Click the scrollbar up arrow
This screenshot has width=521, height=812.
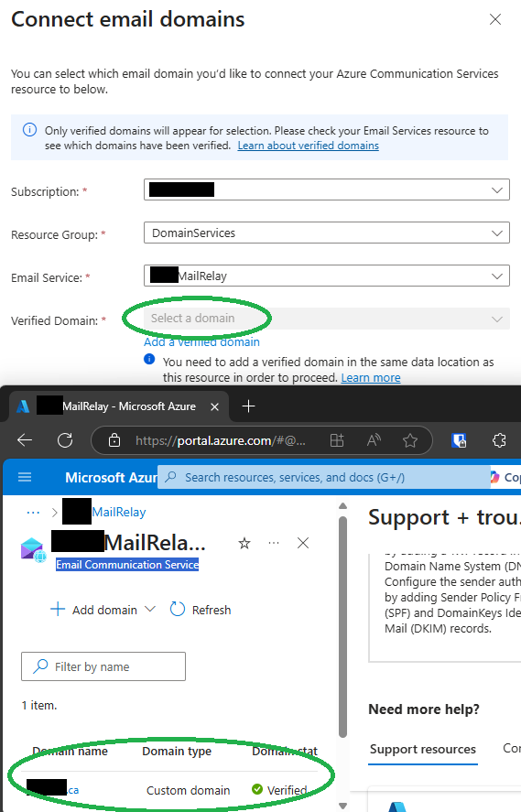342,506
